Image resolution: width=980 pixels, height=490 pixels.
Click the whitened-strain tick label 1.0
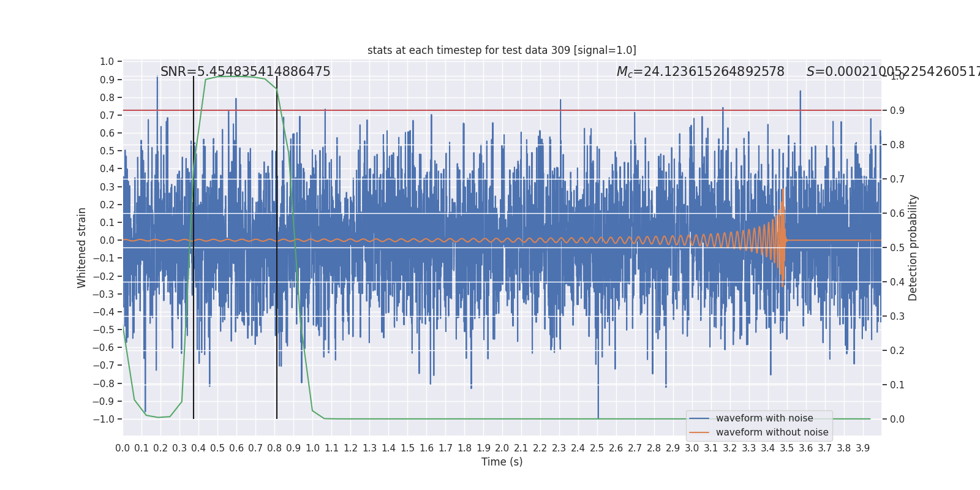107,62
